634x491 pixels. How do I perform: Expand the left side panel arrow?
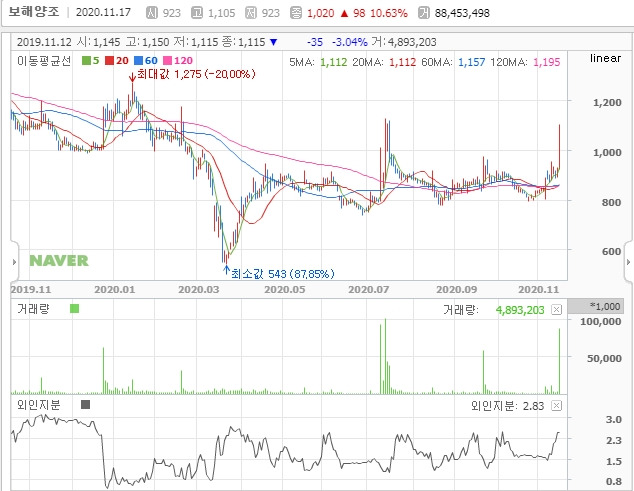(x=14, y=262)
